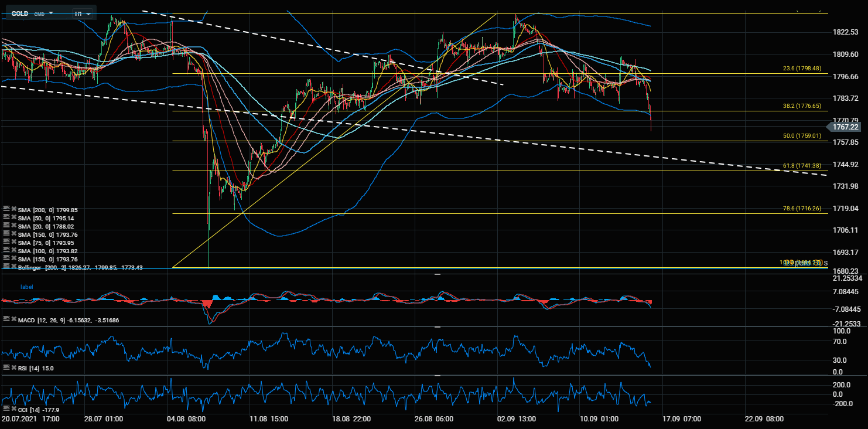The height and width of the screenshot is (429, 868).
Task: Click the RSI [14] 15.0 label
Action: pyautogui.click(x=35, y=368)
